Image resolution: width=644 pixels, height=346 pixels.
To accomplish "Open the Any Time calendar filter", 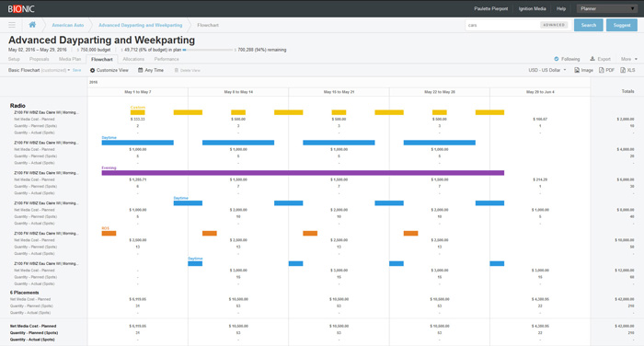I will pos(151,70).
